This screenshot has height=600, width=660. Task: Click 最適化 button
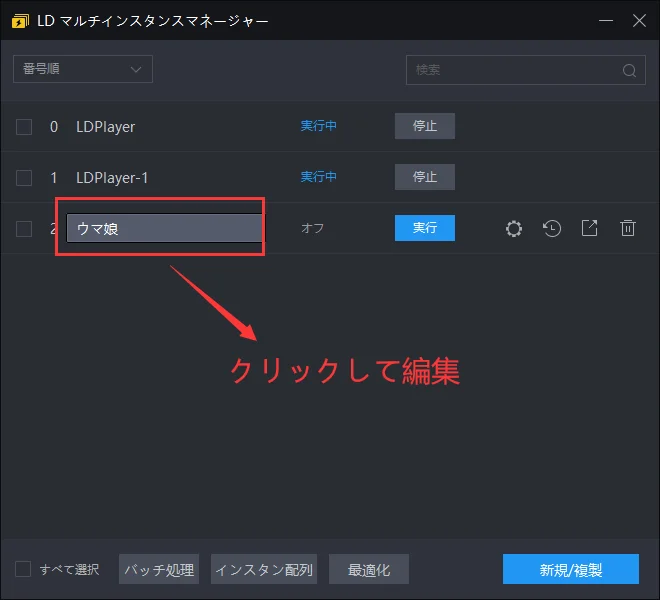coord(369,569)
